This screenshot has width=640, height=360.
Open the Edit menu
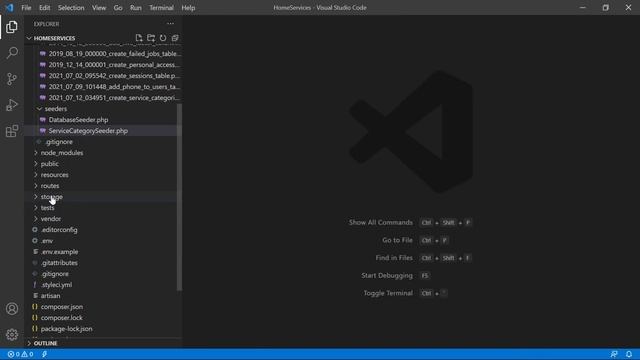[x=44, y=8]
